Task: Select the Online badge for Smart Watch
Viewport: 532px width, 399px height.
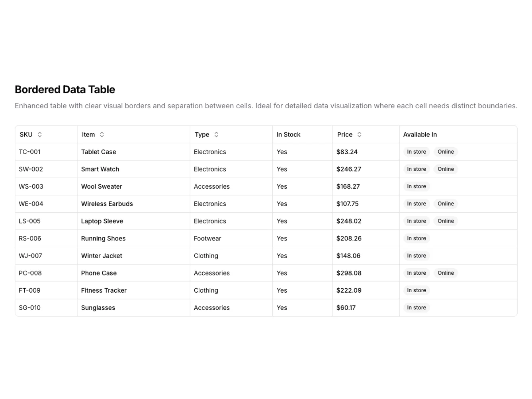Action: [446, 169]
